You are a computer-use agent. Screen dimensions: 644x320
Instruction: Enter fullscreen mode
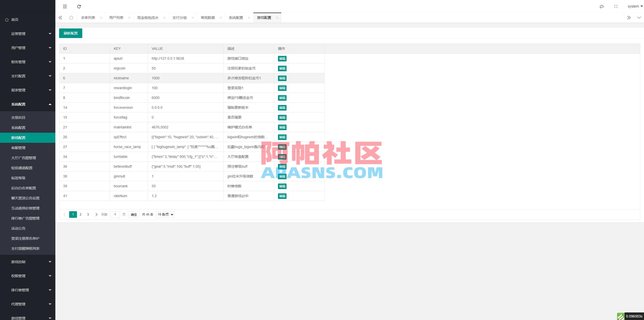616,7
